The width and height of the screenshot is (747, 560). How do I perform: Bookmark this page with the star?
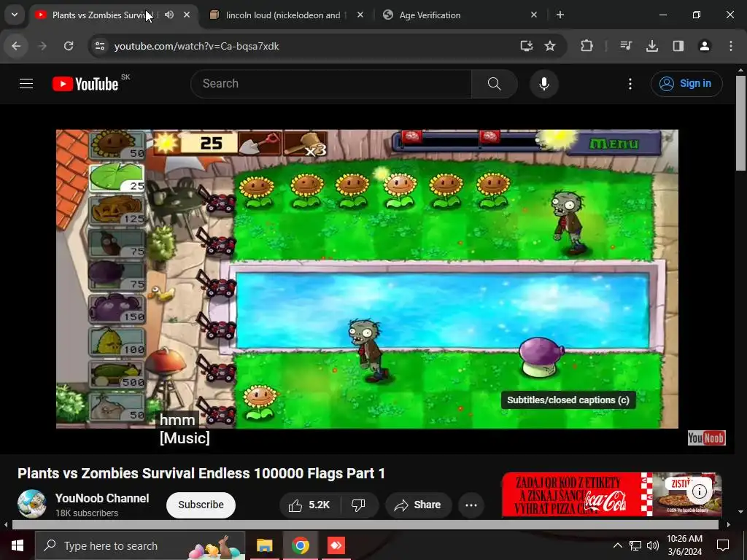click(550, 46)
